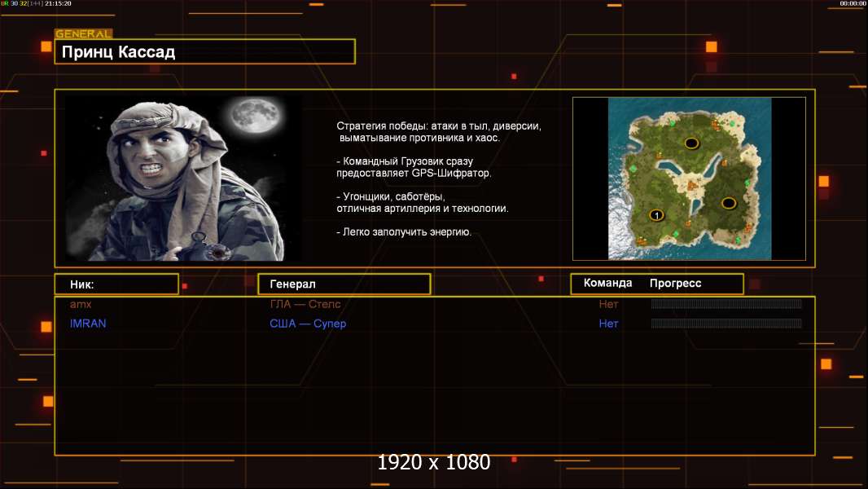
Task: Click the 'Генерал' column header
Action: pyautogui.click(x=344, y=284)
